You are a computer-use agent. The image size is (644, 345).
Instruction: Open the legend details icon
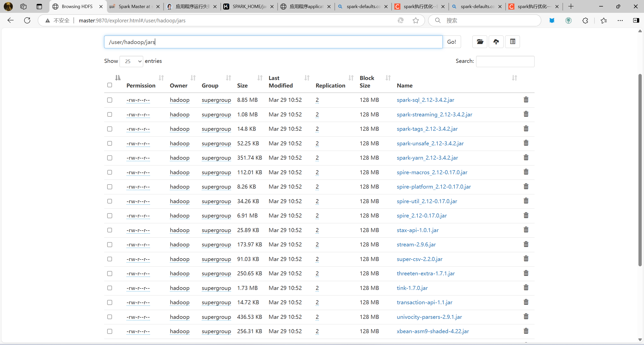coord(512,42)
